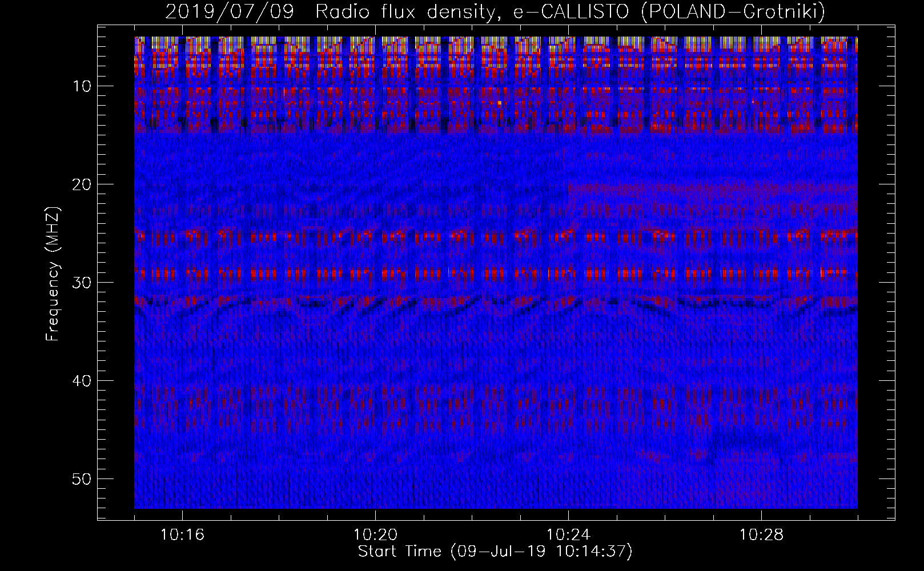Click the frequency tick label 10
924x571 pixels.
83,86
